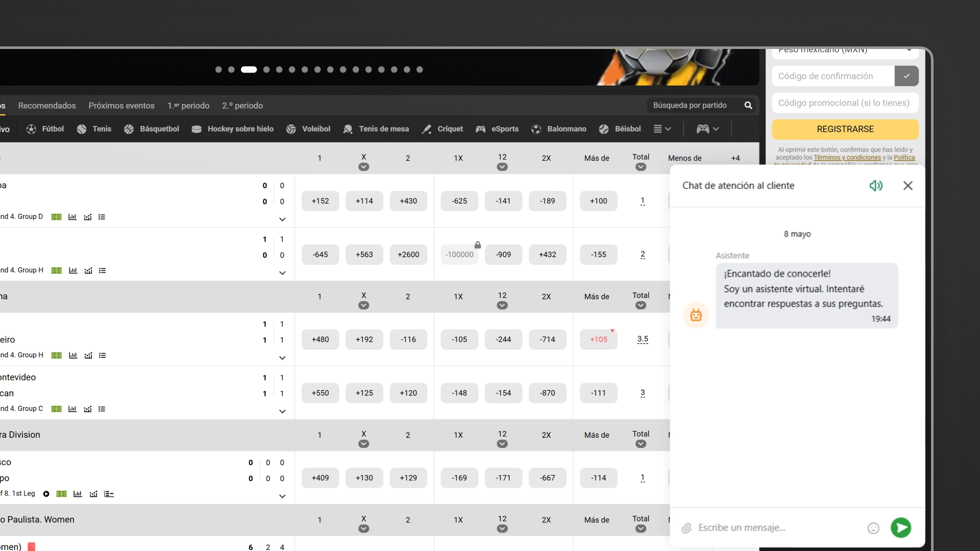Viewport: 980px width, 551px height.
Task: Click the Asistente chatbot avatar
Action: (696, 315)
